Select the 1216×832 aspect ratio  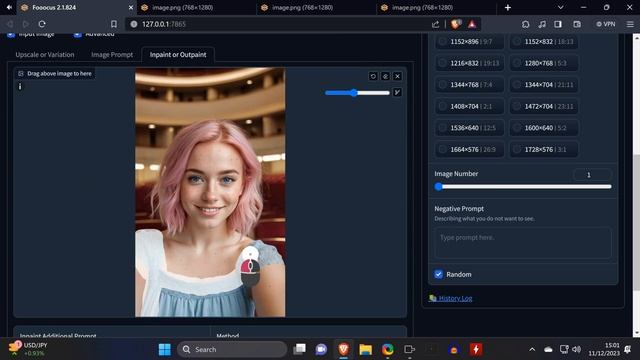[469, 63]
